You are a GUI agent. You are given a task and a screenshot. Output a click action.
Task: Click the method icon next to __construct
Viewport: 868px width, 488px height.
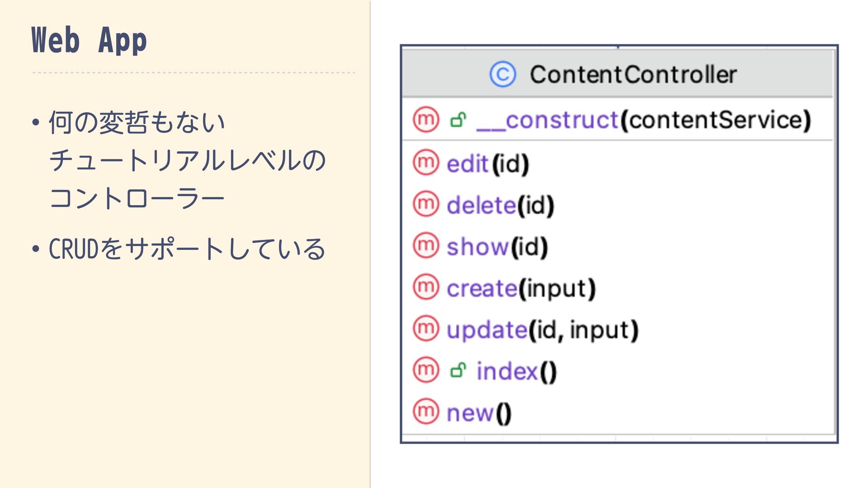(x=426, y=120)
